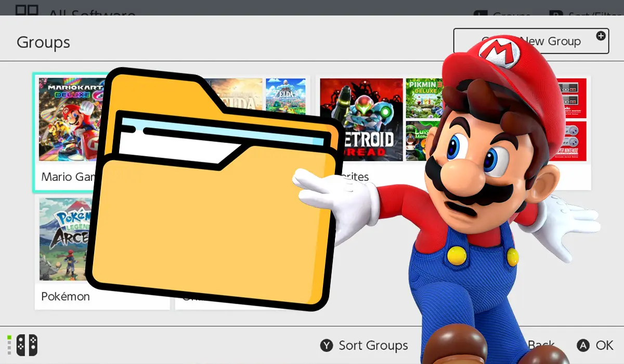Select the Metroid Dread game thumbnail
The image size is (624, 364).
(x=361, y=120)
